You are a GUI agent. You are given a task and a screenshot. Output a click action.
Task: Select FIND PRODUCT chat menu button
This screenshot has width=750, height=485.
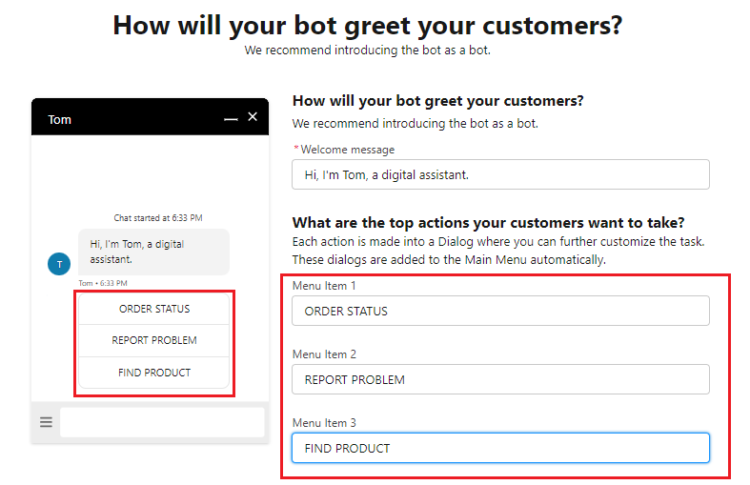[154, 372]
